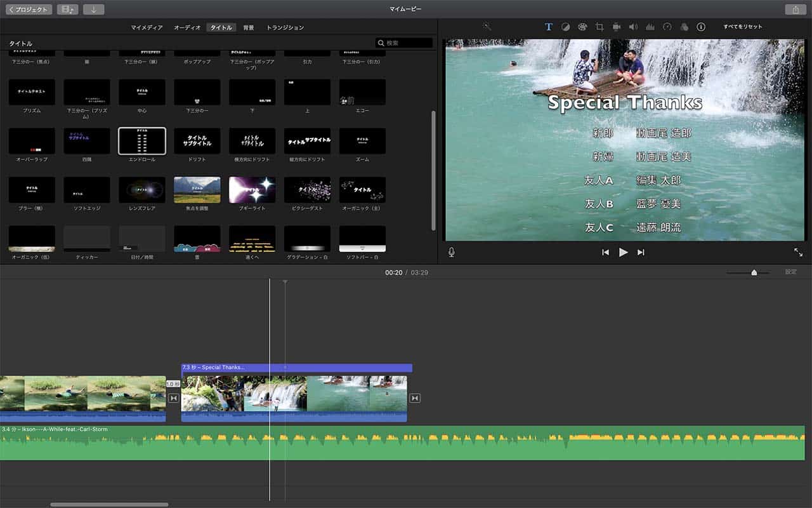Adjust the timeline zoom slider
Screen dimensions: 812x508
(x=754, y=272)
